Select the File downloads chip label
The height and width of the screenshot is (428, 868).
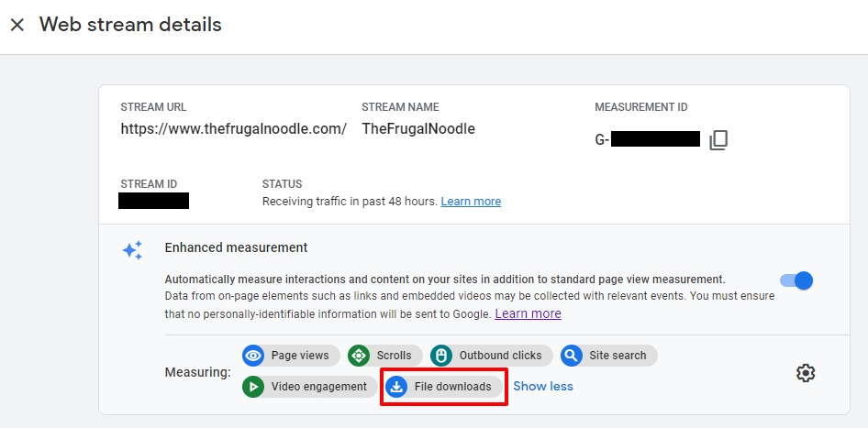click(453, 387)
